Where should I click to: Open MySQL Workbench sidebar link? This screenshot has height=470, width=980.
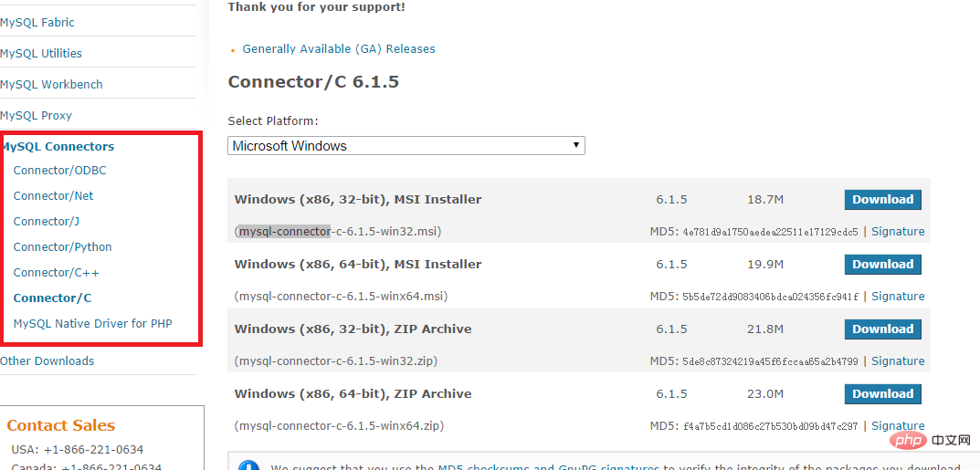[51, 84]
